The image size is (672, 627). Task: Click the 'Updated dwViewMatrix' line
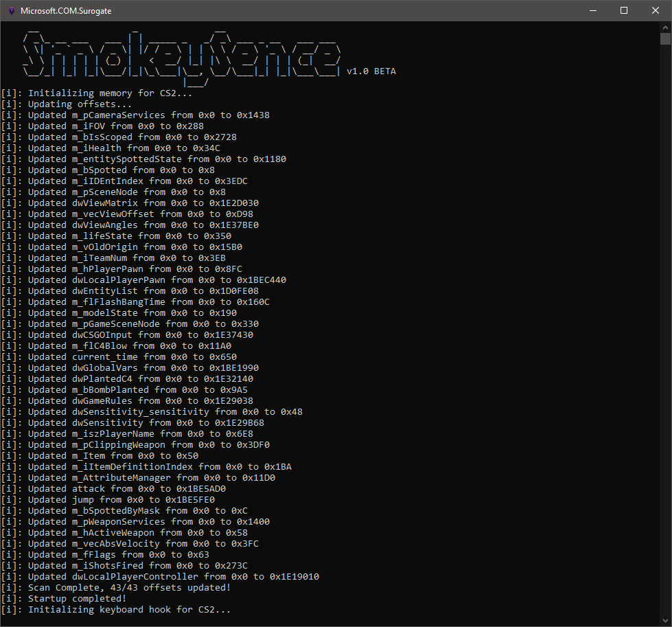(x=130, y=203)
